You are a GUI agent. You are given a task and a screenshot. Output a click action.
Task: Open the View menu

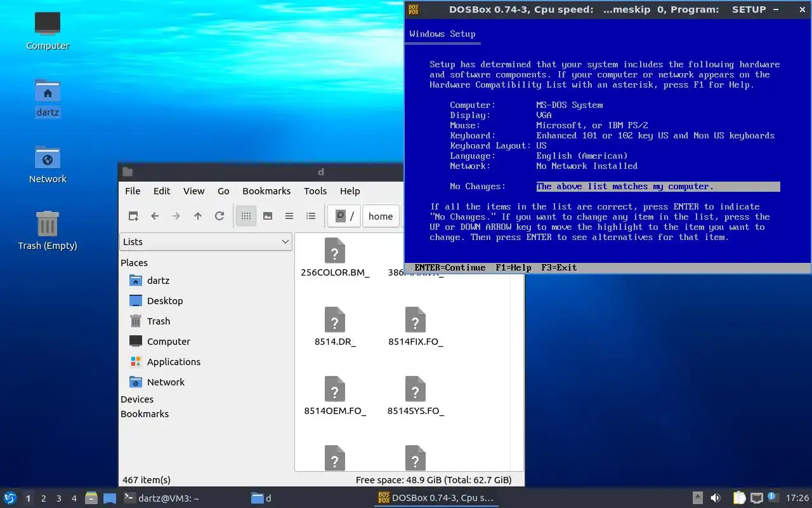point(193,190)
